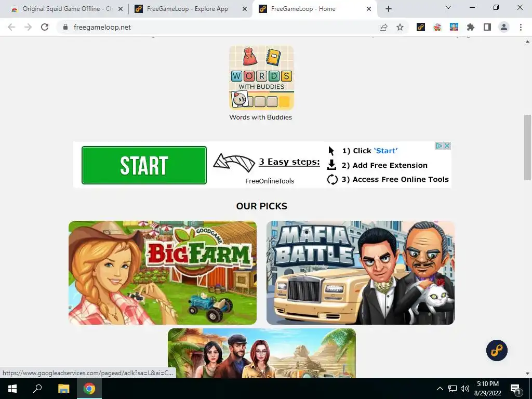The image size is (532, 399).
Task: Click the FreeOnlineTools ad text
Action: [270, 181]
